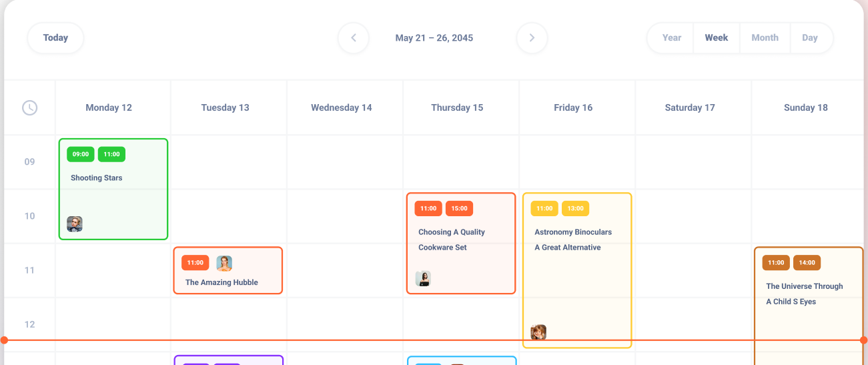
Task: Switch to the Year view tab
Action: 671,38
